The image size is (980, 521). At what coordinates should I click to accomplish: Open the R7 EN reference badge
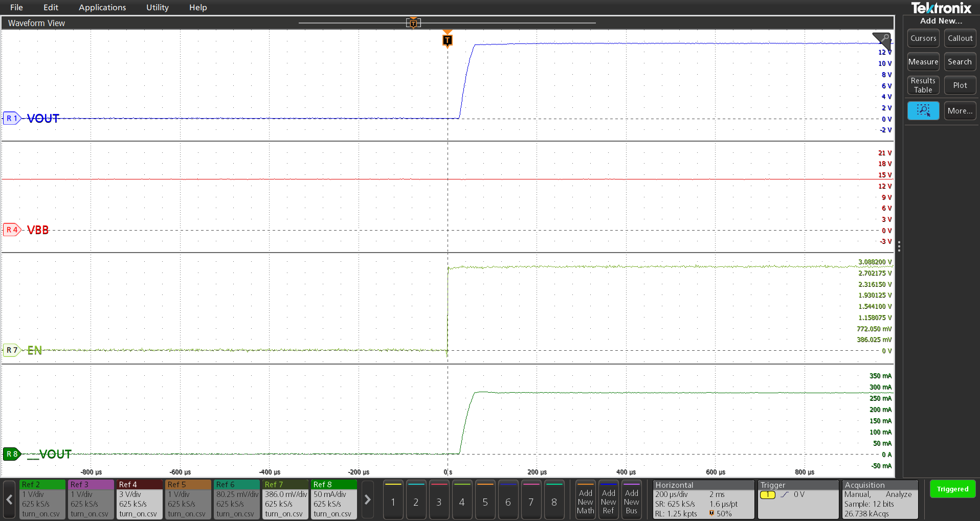pos(11,350)
